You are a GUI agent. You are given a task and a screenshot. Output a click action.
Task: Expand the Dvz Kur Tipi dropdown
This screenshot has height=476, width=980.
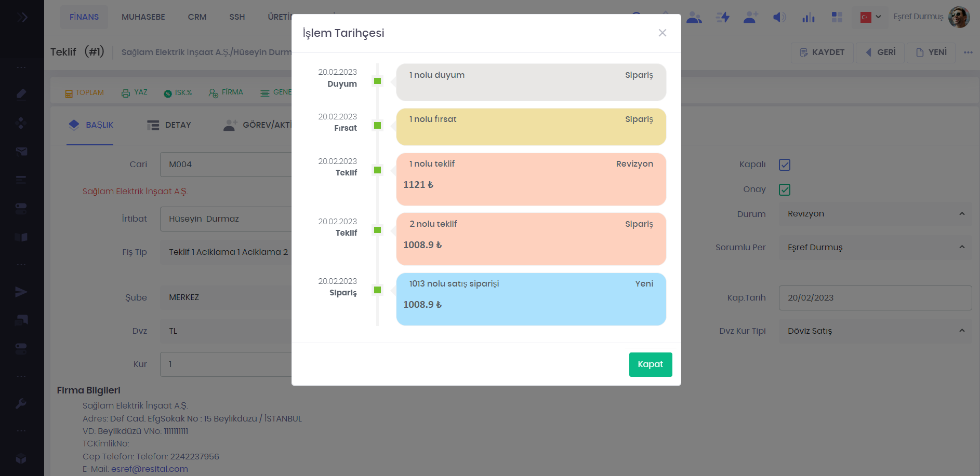pos(875,331)
